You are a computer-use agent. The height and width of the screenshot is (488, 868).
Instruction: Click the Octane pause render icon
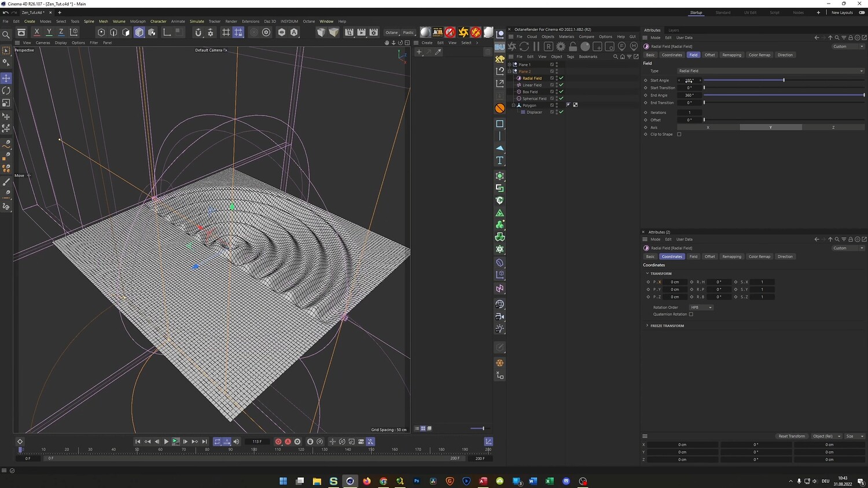(536, 46)
